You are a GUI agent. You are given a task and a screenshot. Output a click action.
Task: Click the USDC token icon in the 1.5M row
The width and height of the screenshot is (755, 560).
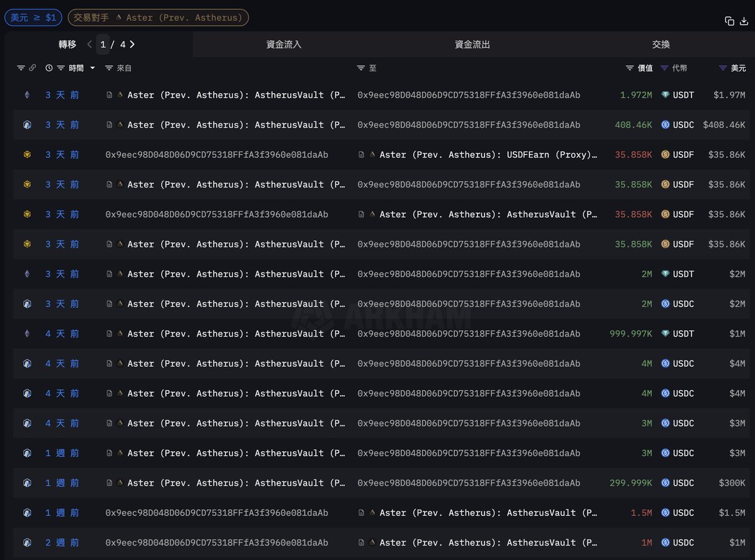[666, 513]
